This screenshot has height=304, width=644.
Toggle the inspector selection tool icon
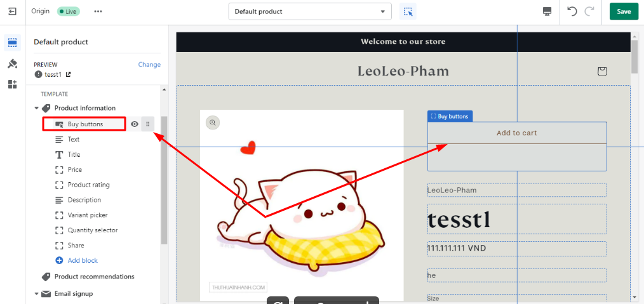(408, 11)
